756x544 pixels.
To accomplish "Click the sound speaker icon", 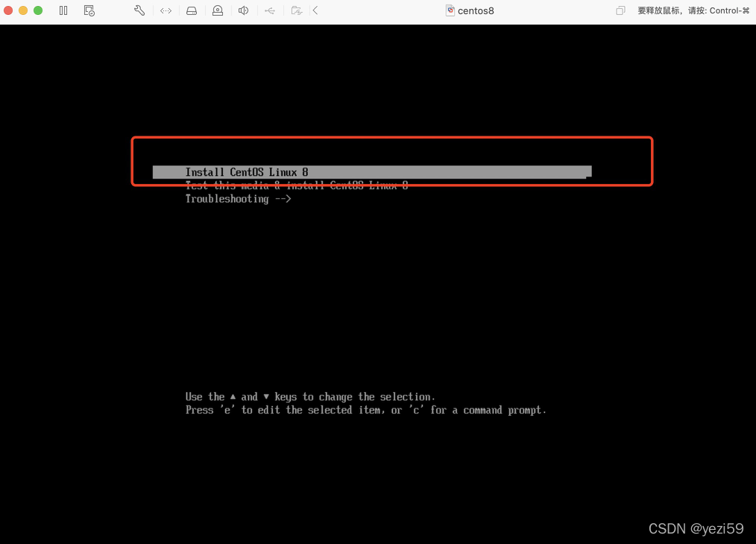I will coord(244,10).
